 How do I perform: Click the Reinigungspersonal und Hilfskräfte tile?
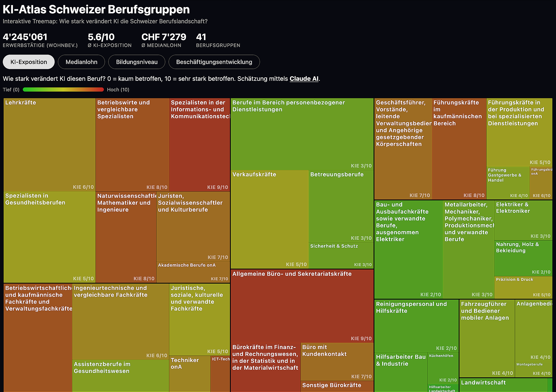pos(416,326)
